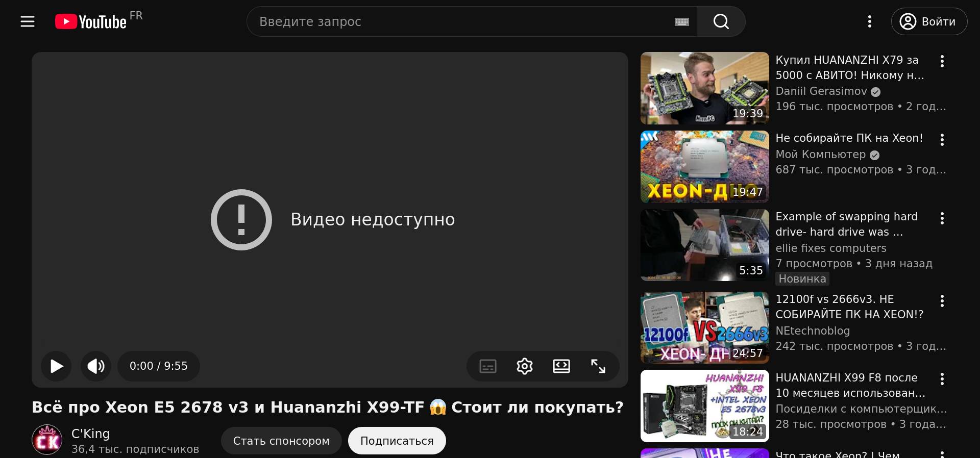Click the video unavailable error icon

pyautogui.click(x=241, y=220)
